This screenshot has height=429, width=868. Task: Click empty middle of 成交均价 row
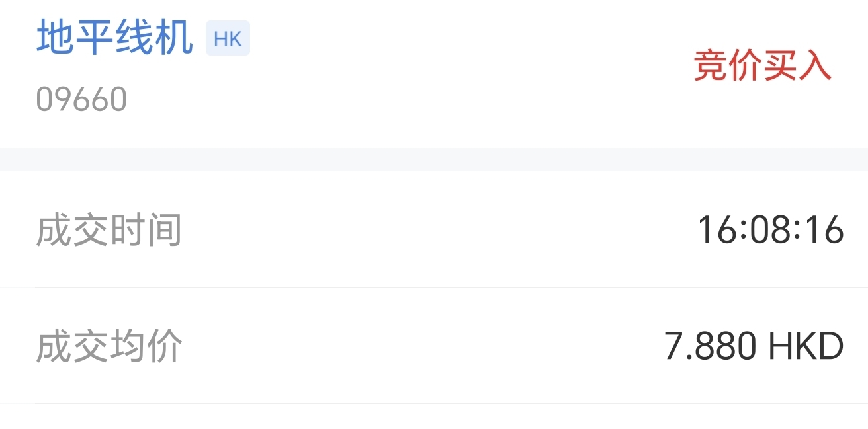pyautogui.click(x=423, y=346)
